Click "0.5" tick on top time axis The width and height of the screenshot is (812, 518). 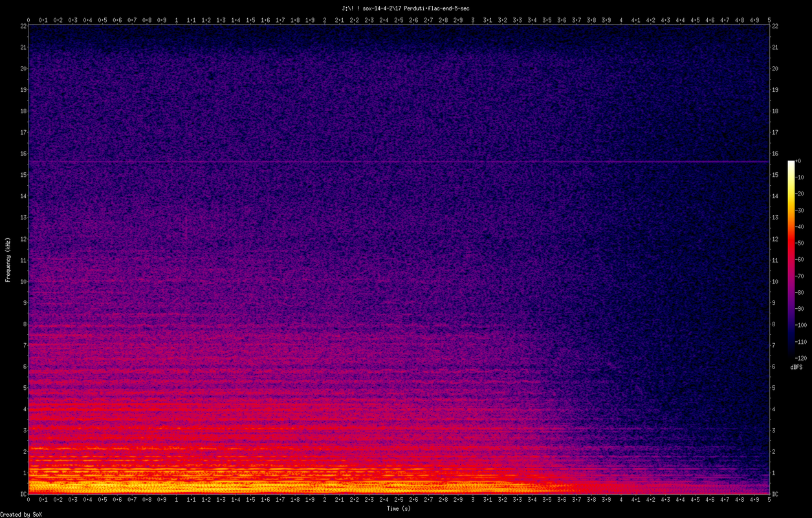(102, 20)
